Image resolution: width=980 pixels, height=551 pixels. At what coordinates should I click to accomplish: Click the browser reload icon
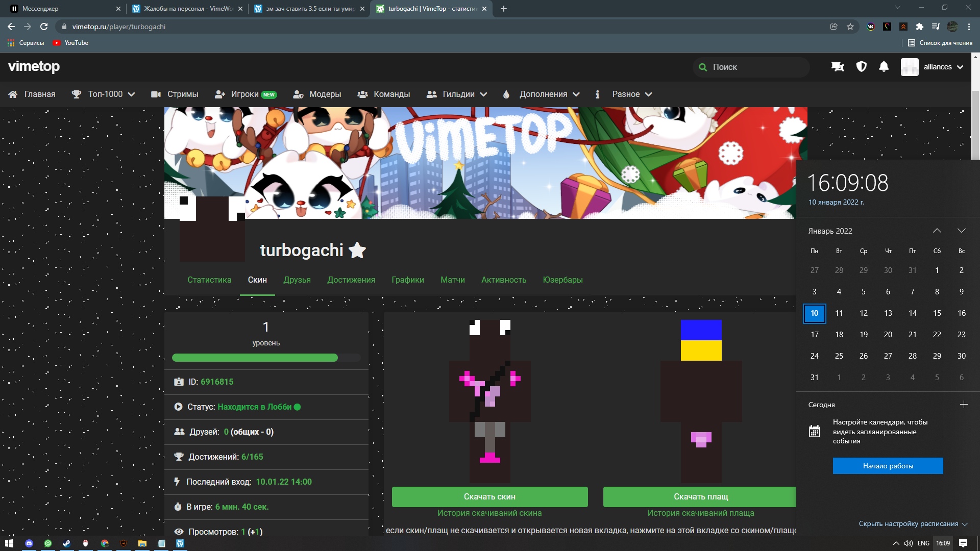click(44, 27)
